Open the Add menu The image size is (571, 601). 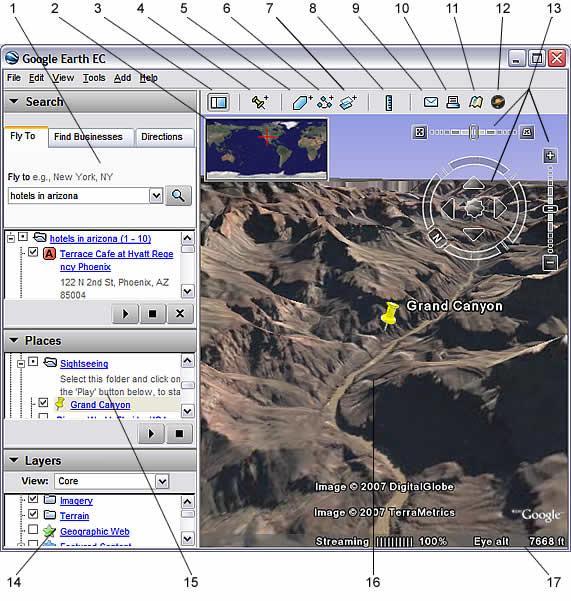click(x=123, y=78)
